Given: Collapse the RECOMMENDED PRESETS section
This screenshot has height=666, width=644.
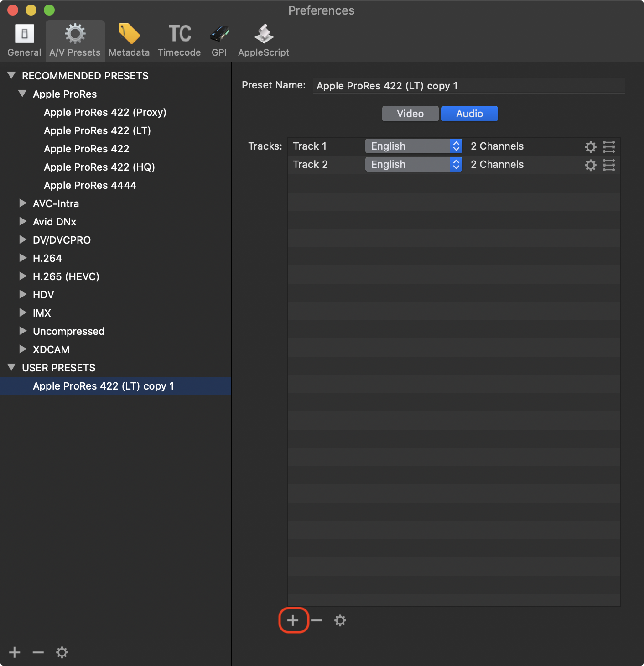Looking at the screenshot, I should [x=12, y=75].
